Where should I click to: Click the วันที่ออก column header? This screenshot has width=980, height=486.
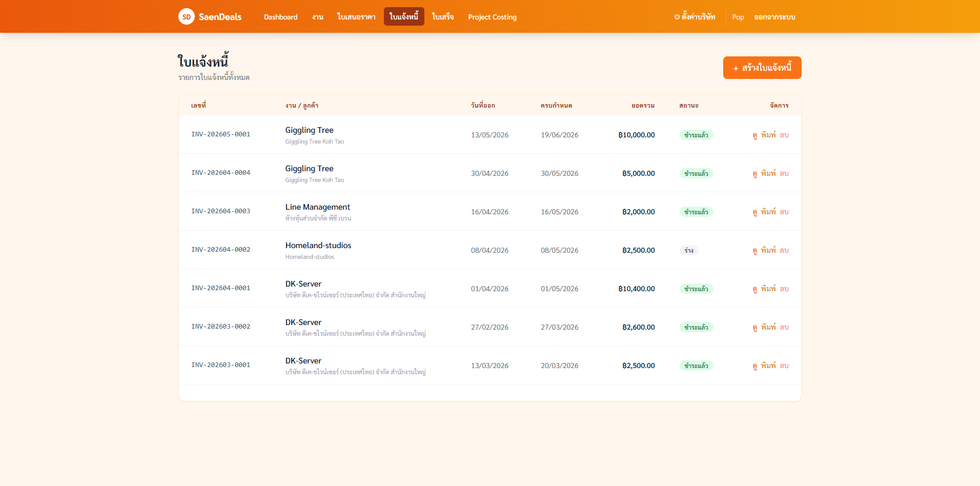[x=483, y=105]
